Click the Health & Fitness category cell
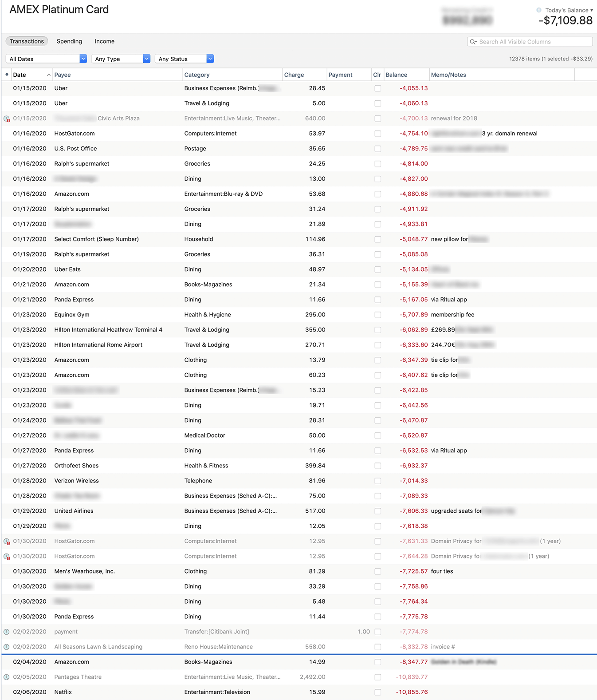This screenshot has width=597, height=700. pyautogui.click(x=206, y=466)
